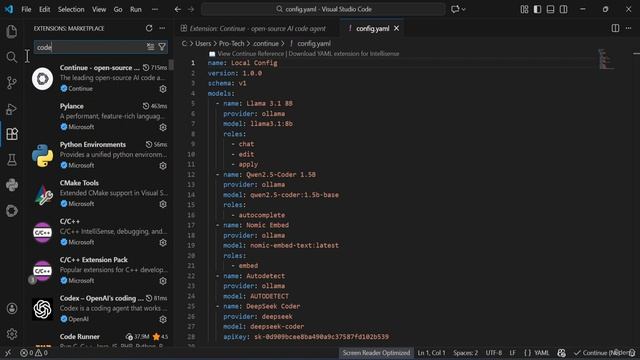Open manage gear for Codex extension
The height and width of the screenshot is (360, 640).
click(x=163, y=319)
